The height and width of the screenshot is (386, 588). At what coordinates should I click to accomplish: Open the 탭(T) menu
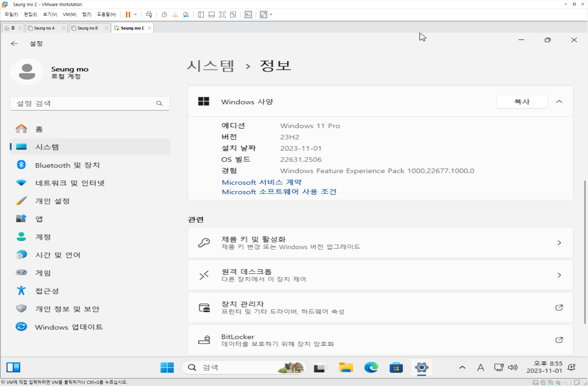[x=87, y=15]
